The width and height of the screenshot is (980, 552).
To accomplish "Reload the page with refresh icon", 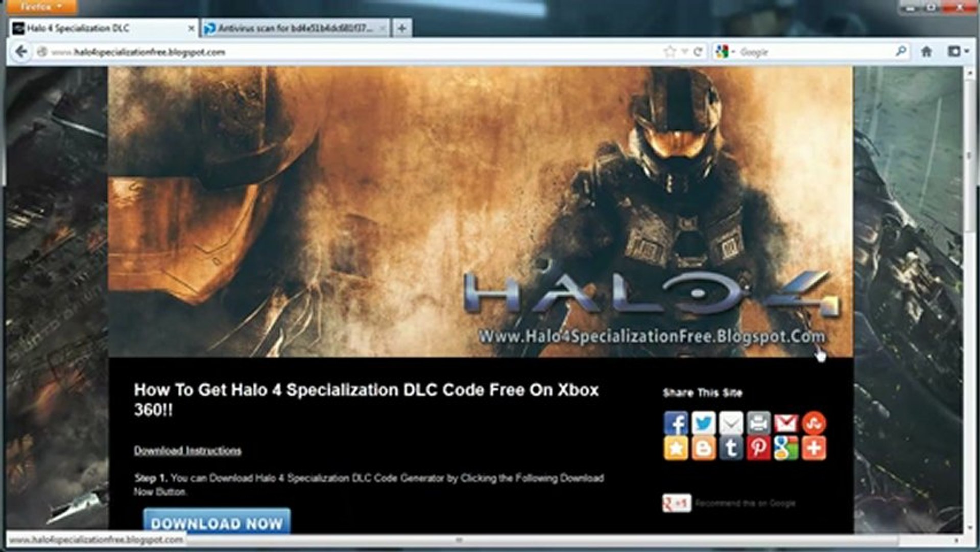I will point(698,52).
